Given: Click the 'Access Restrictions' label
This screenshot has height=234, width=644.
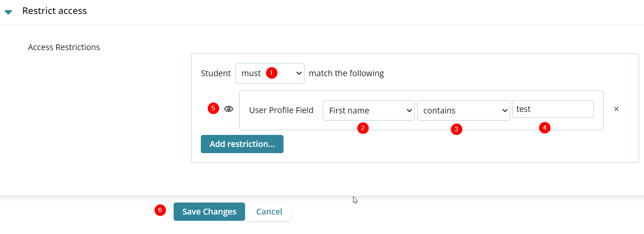Looking at the screenshot, I should (x=64, y=47).
